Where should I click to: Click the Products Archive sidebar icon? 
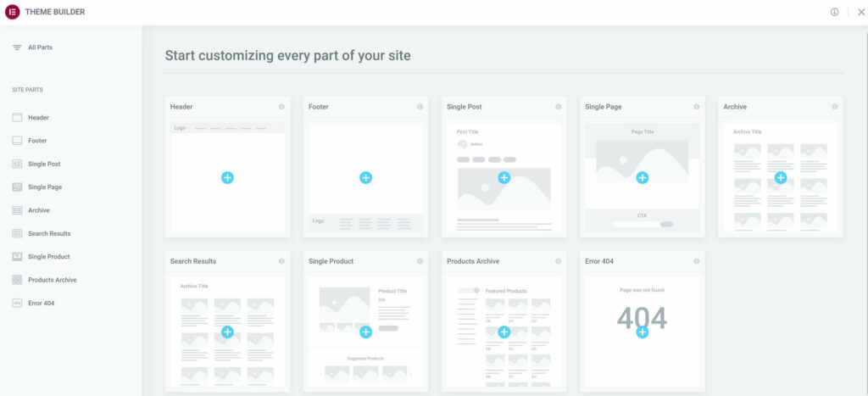point(17,280)
